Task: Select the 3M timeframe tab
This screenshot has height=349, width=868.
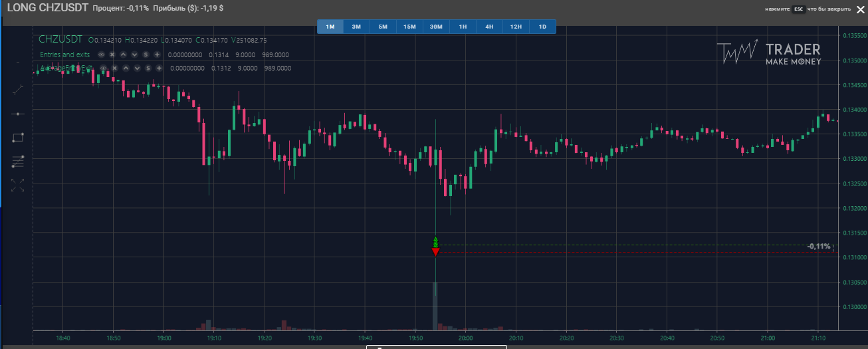Action: pos(356,27)
